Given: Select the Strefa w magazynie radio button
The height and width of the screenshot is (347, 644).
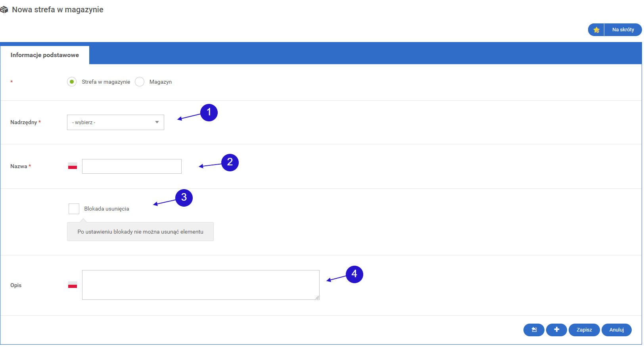Looking at the screenshot, I should click(x=72, y=82).
